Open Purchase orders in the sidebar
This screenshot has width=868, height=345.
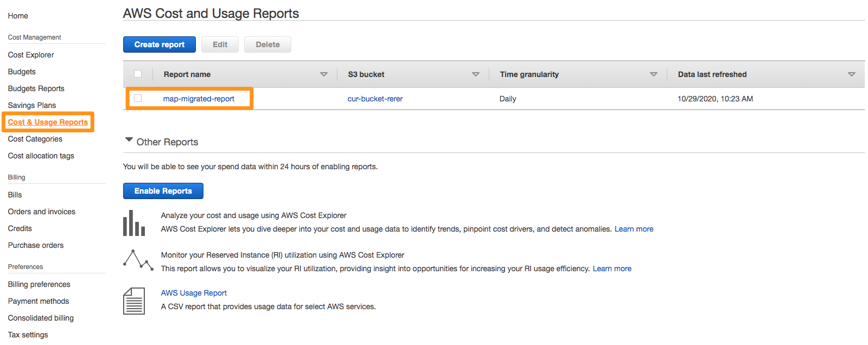[36, 245]
